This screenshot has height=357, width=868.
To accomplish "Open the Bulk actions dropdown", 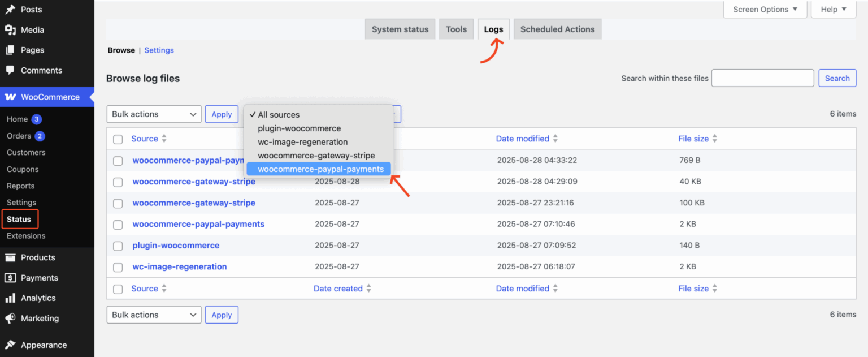I will coord(154,114).
